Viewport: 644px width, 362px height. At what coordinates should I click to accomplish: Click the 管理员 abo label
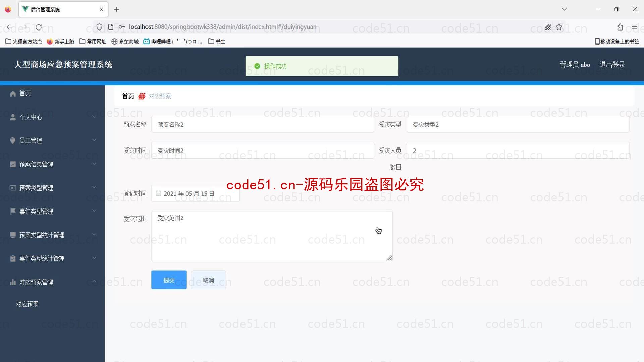(575, 65)
